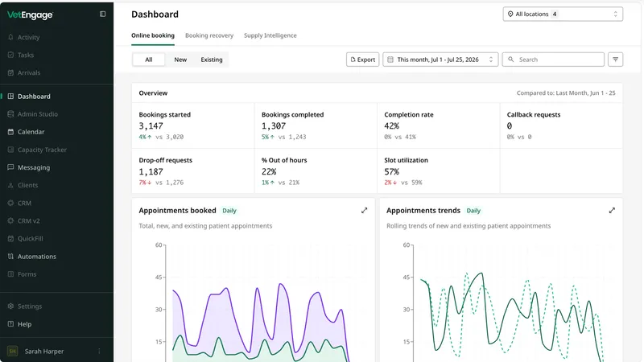
Task: Click the Help icon in the sidebar
Action: 10,324
